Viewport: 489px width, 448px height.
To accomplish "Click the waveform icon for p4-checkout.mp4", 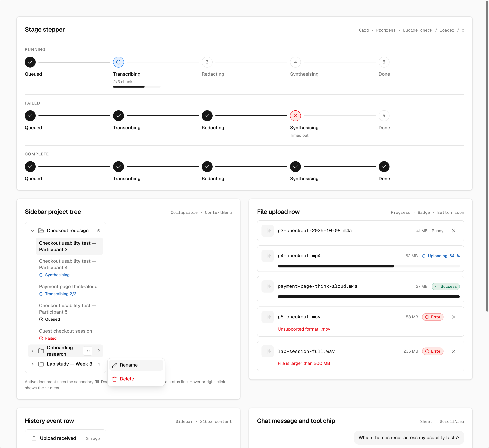I will tap(268, 256).
